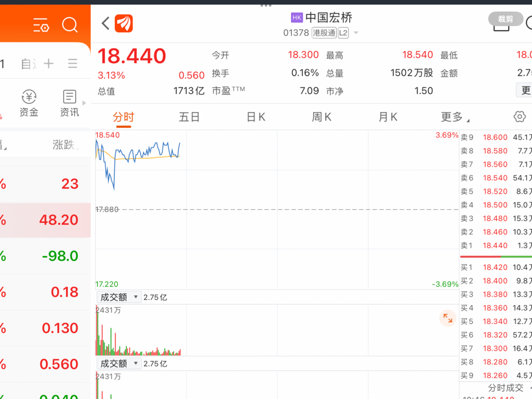
Task: Click the 买6 bid price 18.320
Action: (x=495, y=335)
